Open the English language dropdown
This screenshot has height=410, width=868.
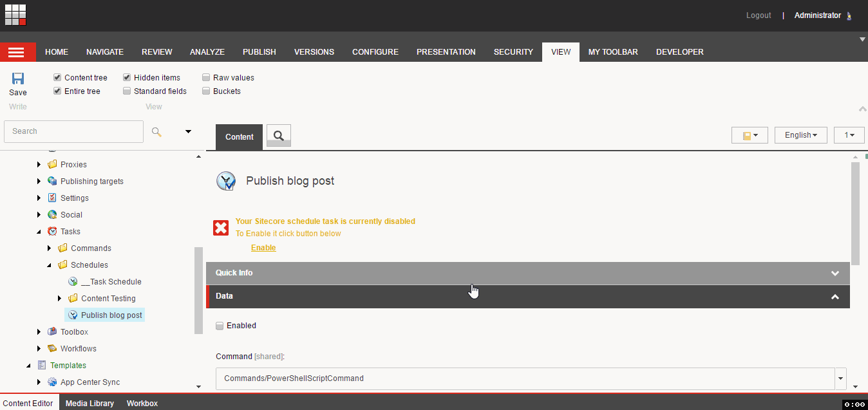(801, 135)
